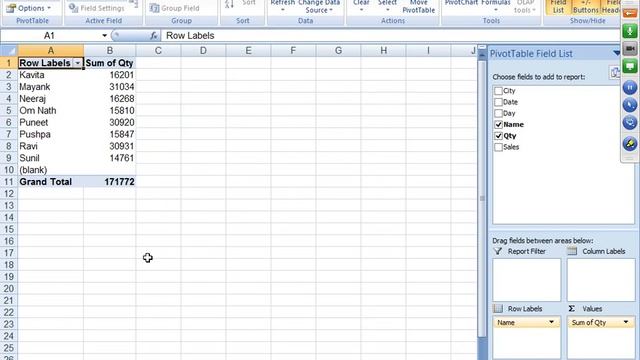Select cell with name Sunil
This screenshot has width=640, height=360.
51,158
